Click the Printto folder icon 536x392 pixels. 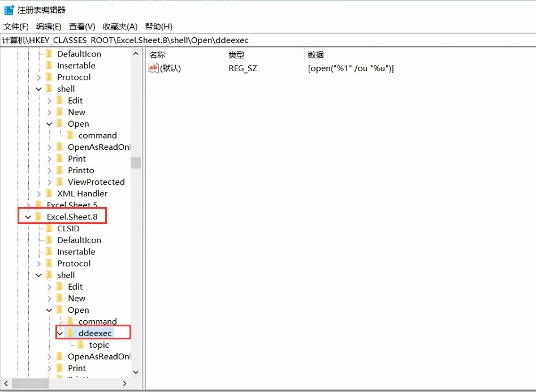tap(60, 170)
